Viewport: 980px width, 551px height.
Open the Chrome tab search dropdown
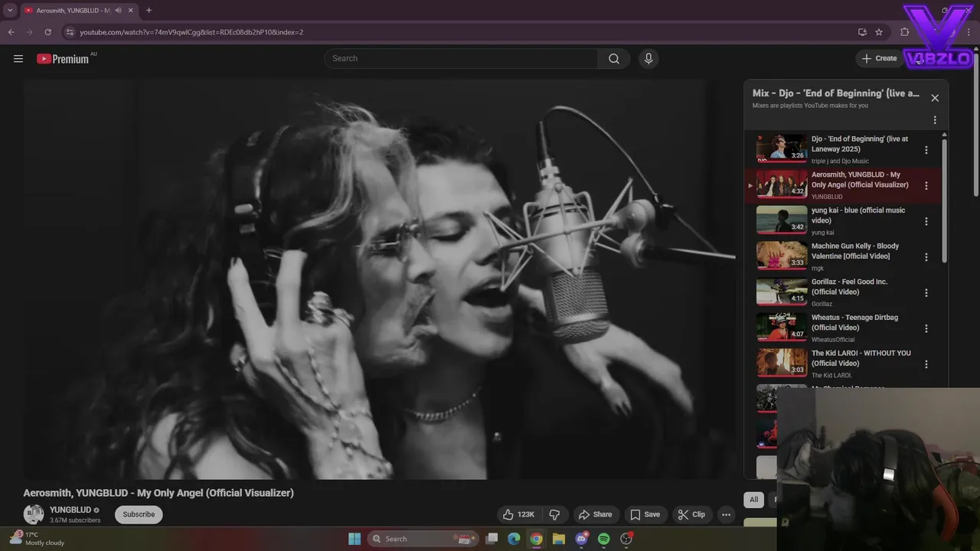tap(10, 10)
